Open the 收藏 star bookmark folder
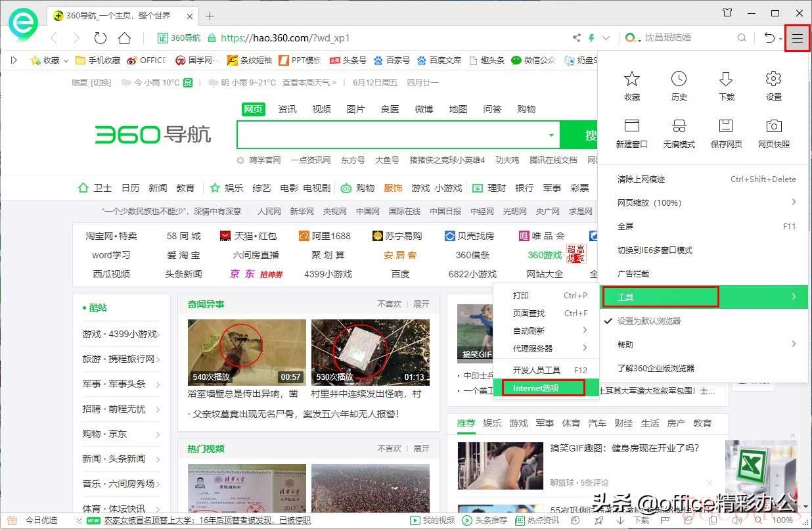This screenshot has width=812, height=529. (49, 60)
